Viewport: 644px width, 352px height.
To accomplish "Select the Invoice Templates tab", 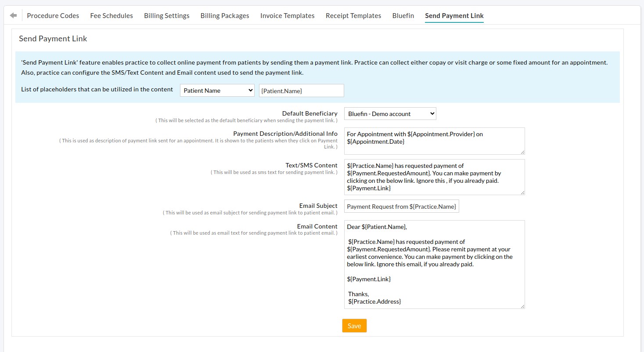I will (287, 16).
